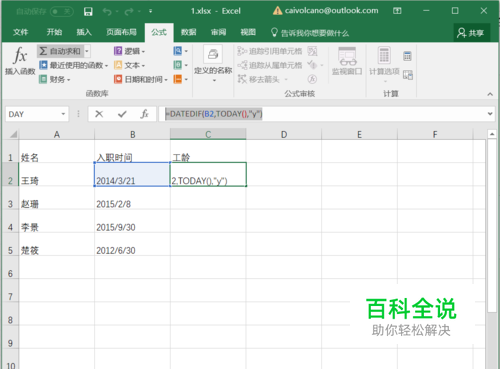The height and width of the screenshot is (369, 500).
Task: Click Trace Precedents button
Action: (x=270, y=51)
